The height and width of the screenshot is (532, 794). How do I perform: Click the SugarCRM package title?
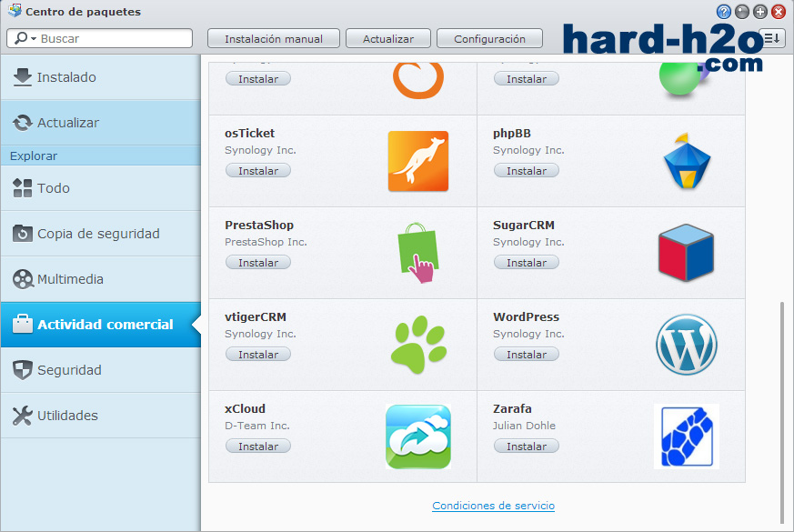524,225
